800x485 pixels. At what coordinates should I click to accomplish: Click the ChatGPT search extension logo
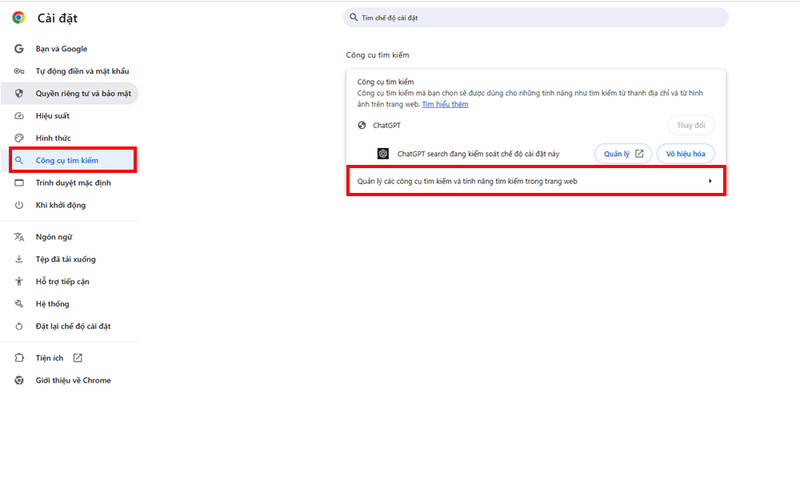[383, 154]
